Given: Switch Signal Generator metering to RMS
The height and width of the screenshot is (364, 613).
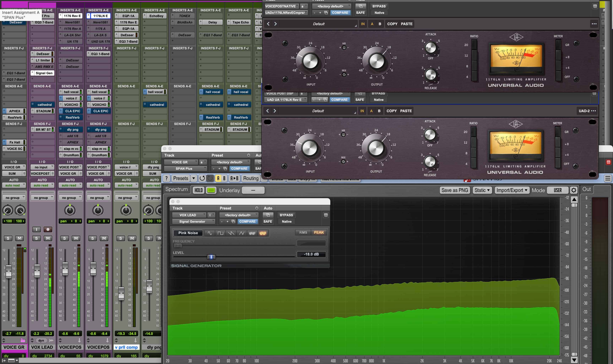Looking at the screenshot, I should point(303,233).
